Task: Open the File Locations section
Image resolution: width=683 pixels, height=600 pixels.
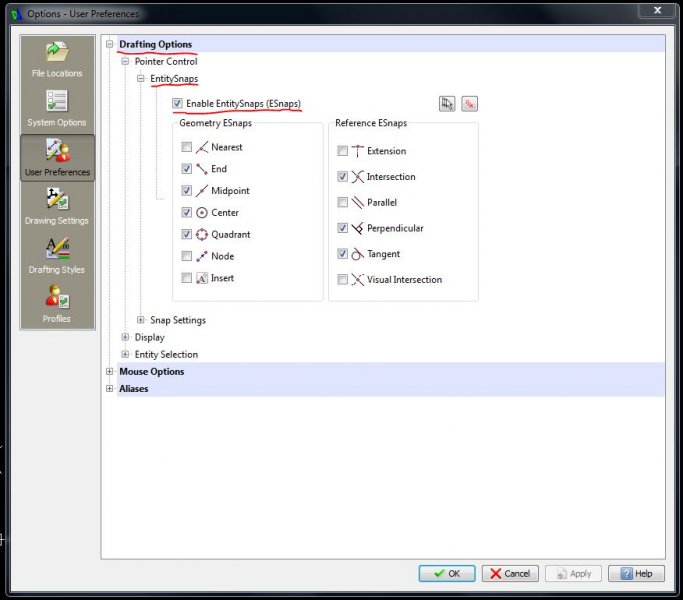Action: (57, 60)
